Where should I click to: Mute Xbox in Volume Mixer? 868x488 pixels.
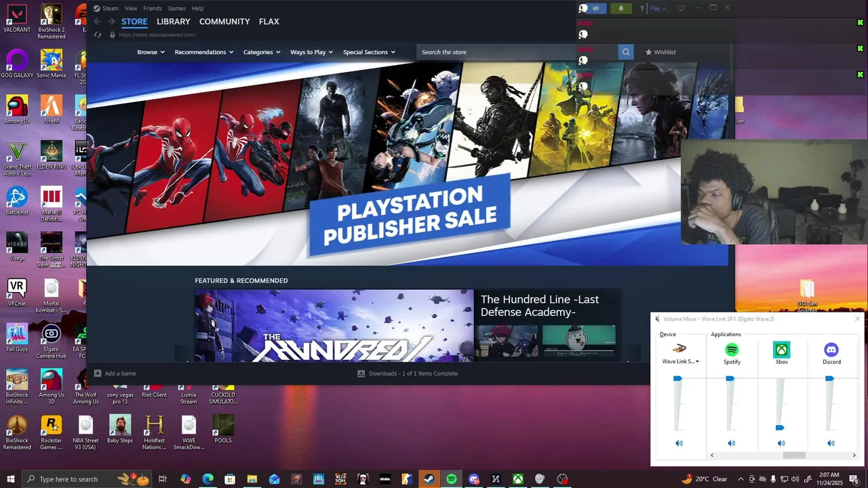click(781, 443)
